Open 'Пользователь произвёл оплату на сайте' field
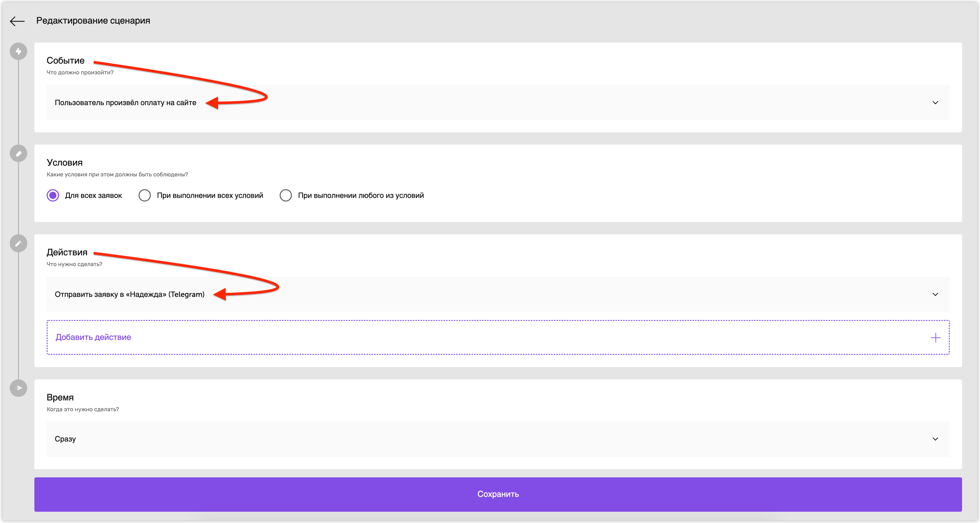980x523 pixels. (498, 103)
